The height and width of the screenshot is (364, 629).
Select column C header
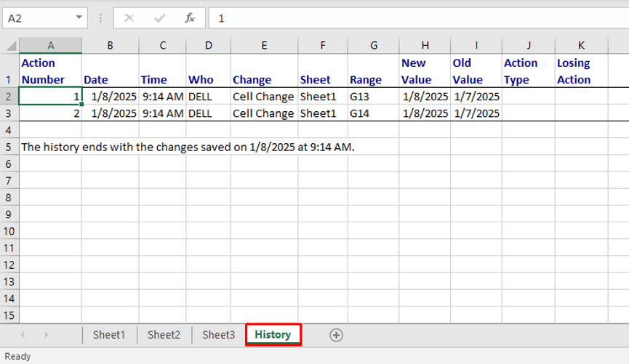[162, 46]
